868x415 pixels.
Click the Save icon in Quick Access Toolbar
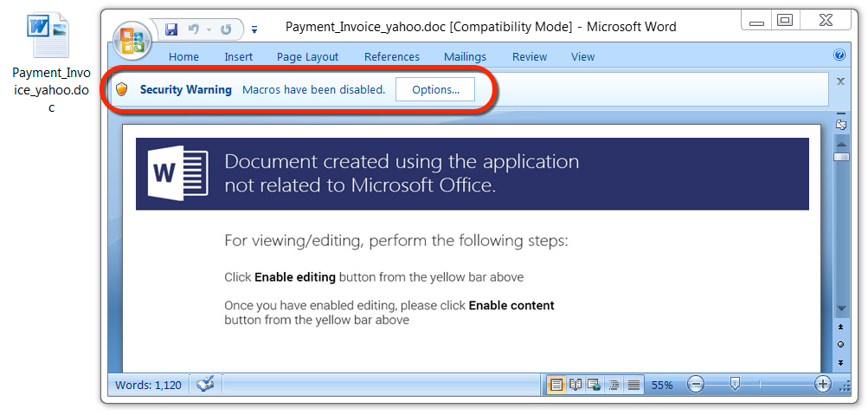pos(171,30)
